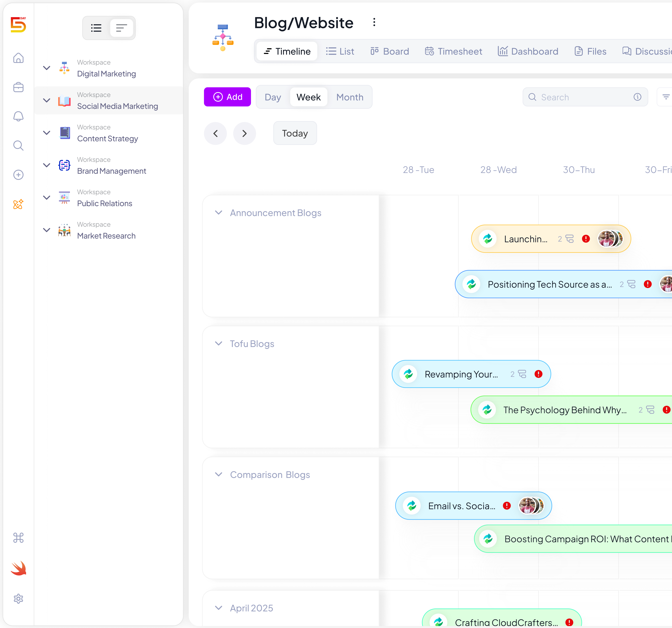Expand Digital Marketing workspace chevron
Screen dimensions: 672x628
(x=47, y=68)
